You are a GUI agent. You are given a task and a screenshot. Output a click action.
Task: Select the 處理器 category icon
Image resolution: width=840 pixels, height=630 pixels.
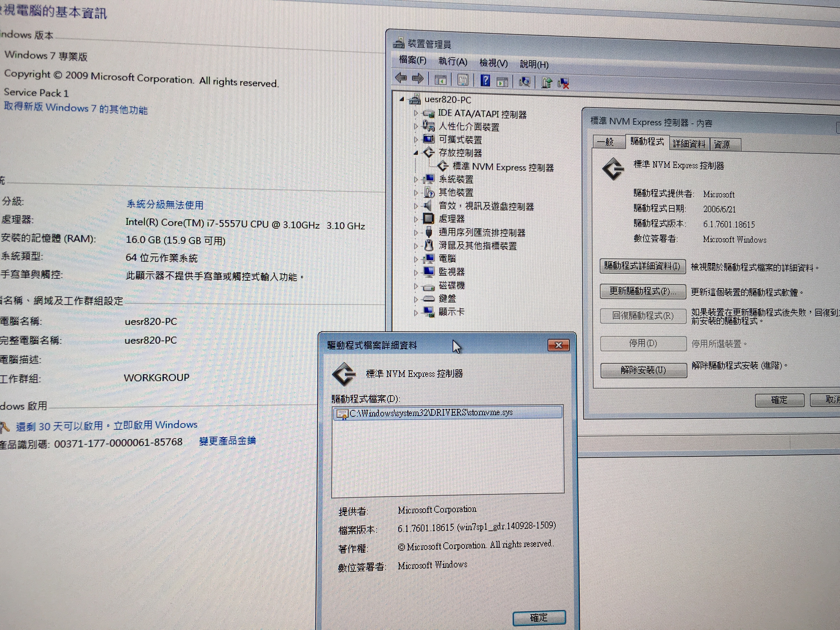tap(428, 218)
